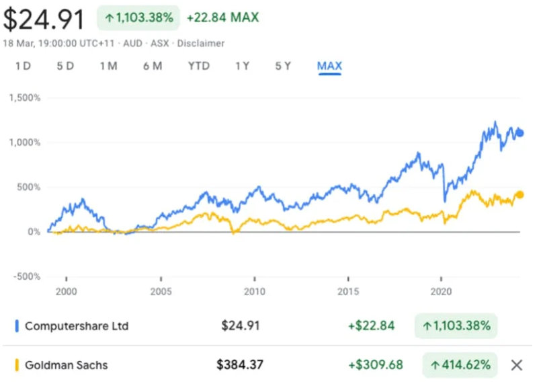Click the ASX exchange label
The image size is (543, 392).
(x=160, y=43)
